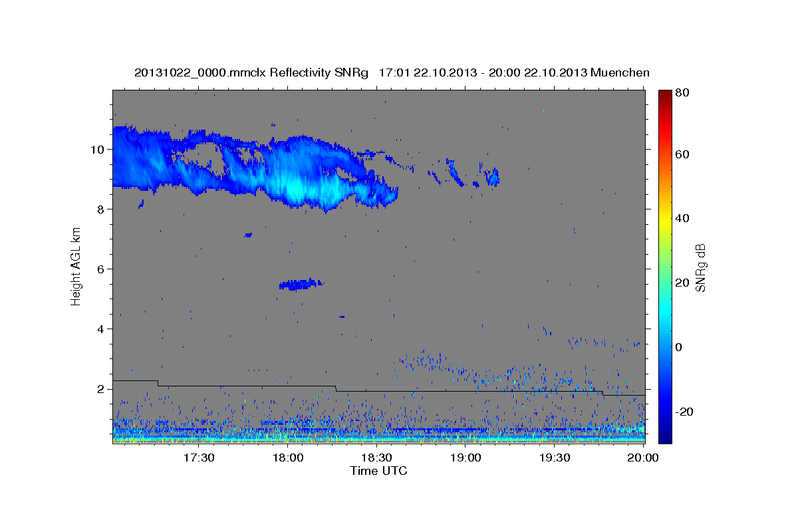798x532 pixels.
Task: Click the height tick label 6
Action: point(102,269)
